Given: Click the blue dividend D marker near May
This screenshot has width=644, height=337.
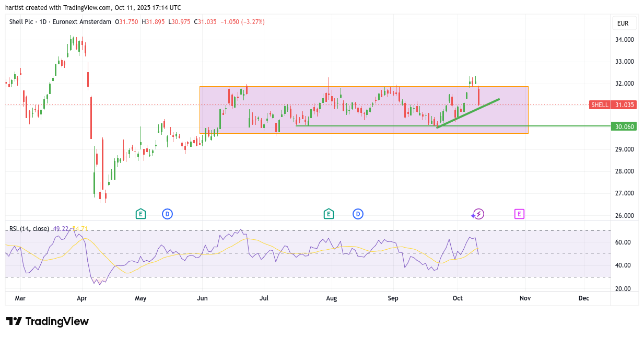Looking at the screenshot, I should [x=167, y=214].
